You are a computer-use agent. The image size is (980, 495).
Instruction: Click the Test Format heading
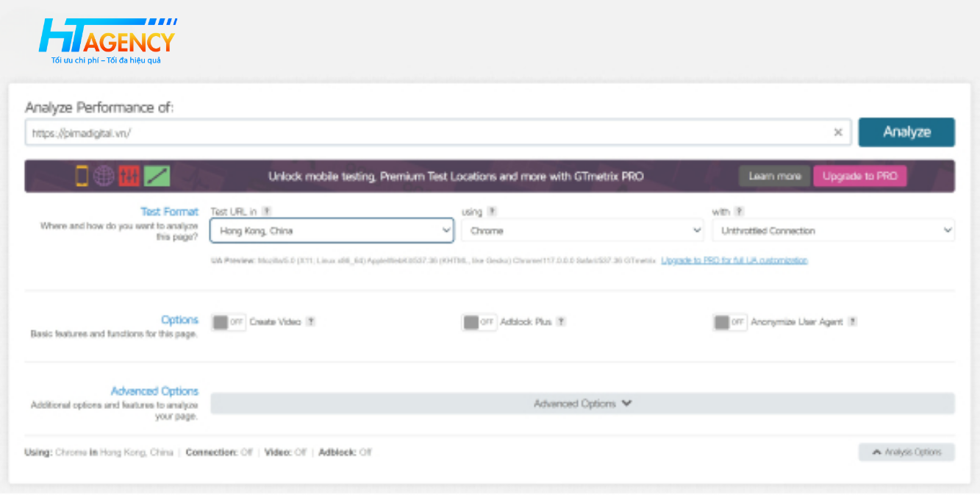[170, 211]
